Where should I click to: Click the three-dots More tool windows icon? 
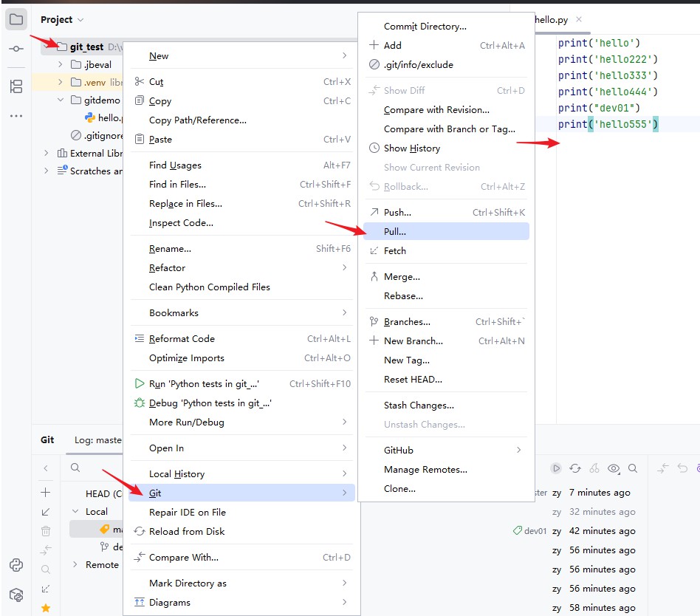[x=16, y=116]
